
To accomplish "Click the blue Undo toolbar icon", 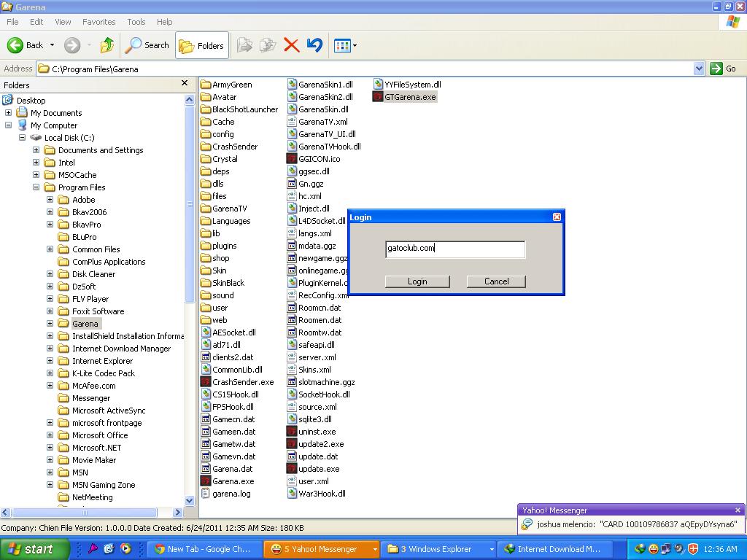I will (314, 45).
